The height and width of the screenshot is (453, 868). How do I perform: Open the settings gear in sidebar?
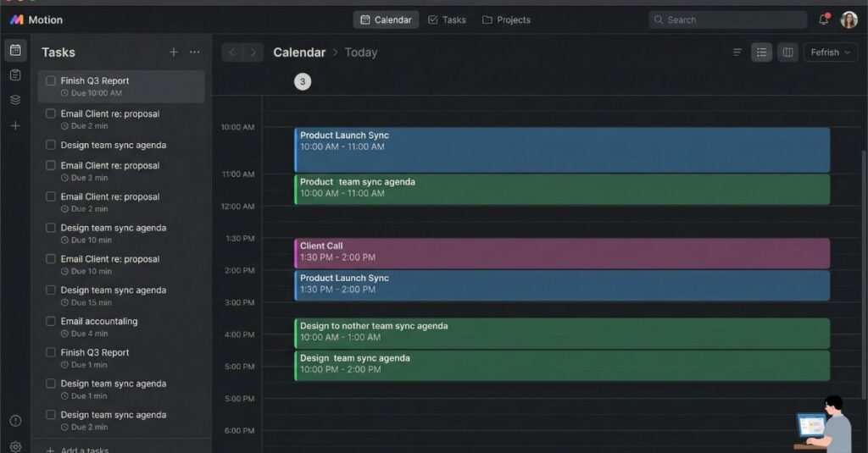coord(15,446)
